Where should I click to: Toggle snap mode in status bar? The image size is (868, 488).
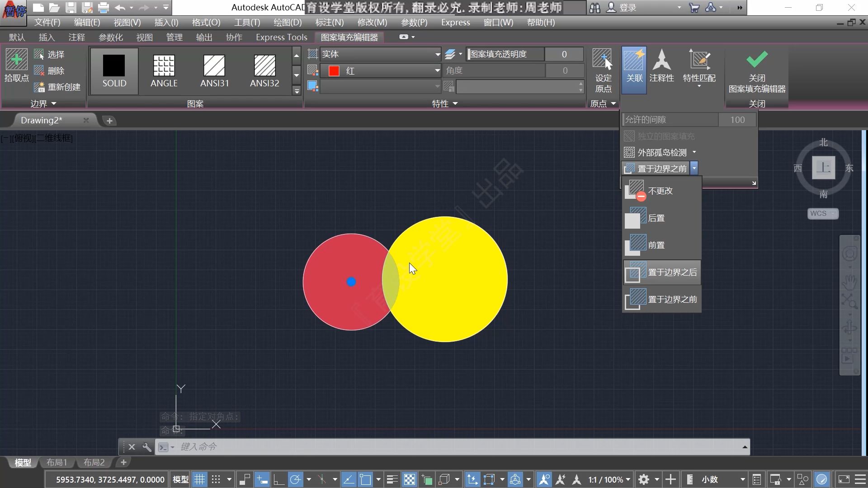coord(216,479)
